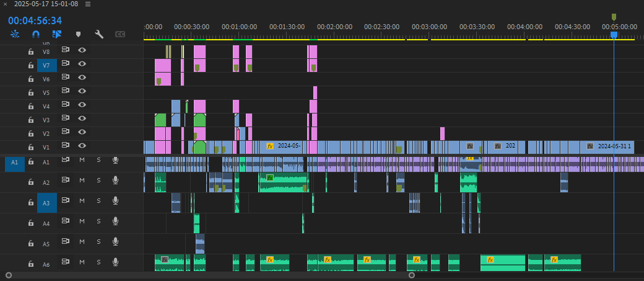Viewport: 644px width, 281px height.
Task: Toggle sync lock on track A1
Action: click(65, 159)
